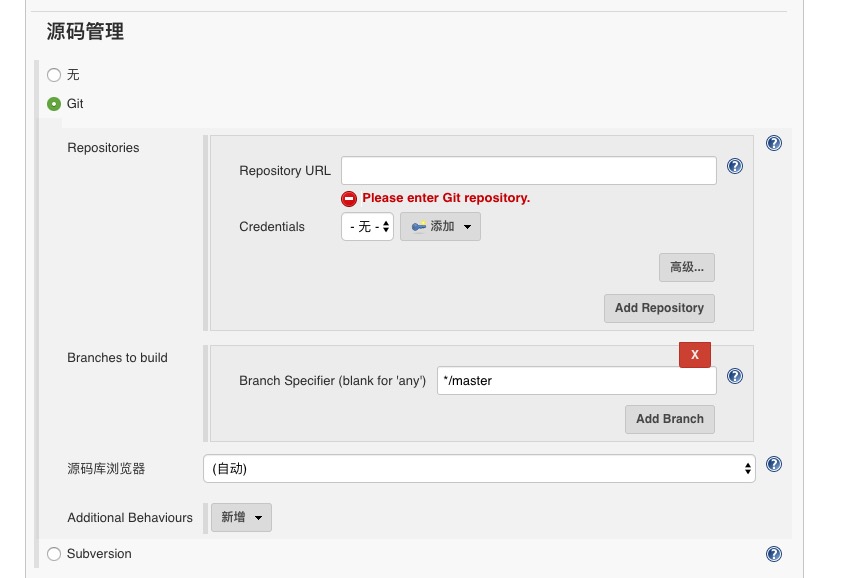The height and width of the screenshot is (578, 850).
Task: Open help icon beside Repository URL
Action: click(735, 166)
